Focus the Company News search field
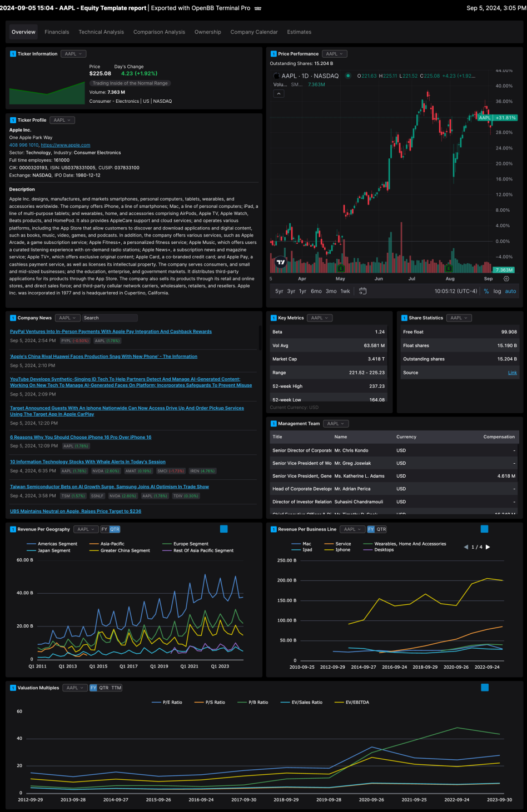This screenshot has height=812, width=527. pos(110,318)
